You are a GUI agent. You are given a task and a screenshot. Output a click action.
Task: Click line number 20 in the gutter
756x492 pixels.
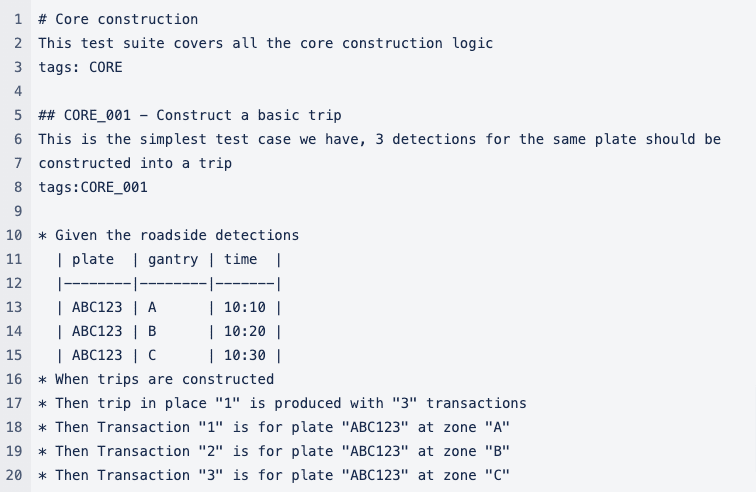point(14,475)
